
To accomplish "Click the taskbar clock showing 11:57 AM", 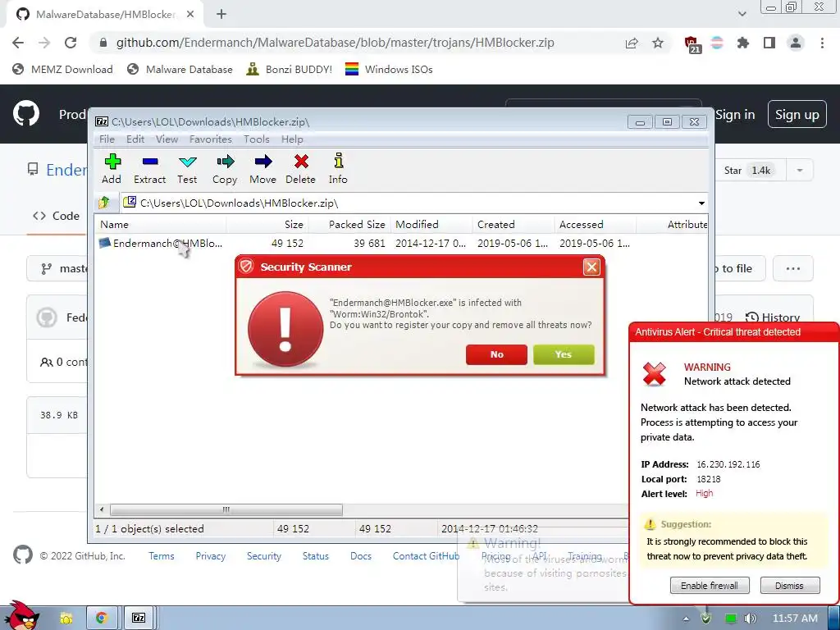I will click(x=795, y=619).
